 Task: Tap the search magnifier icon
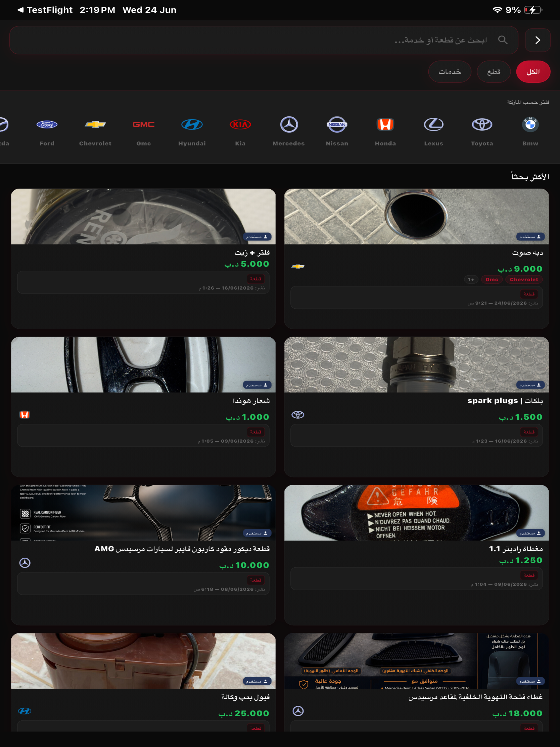[502, 40]
